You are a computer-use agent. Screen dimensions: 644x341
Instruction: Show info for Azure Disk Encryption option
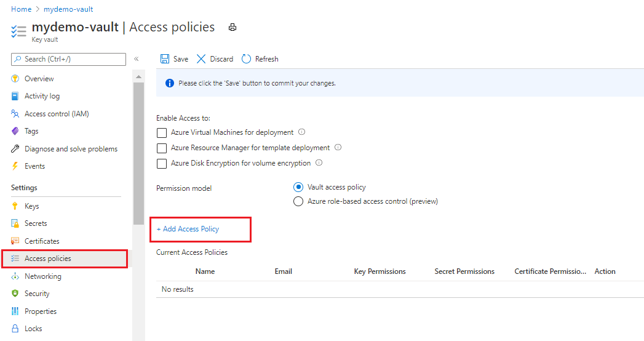(319, 163)
